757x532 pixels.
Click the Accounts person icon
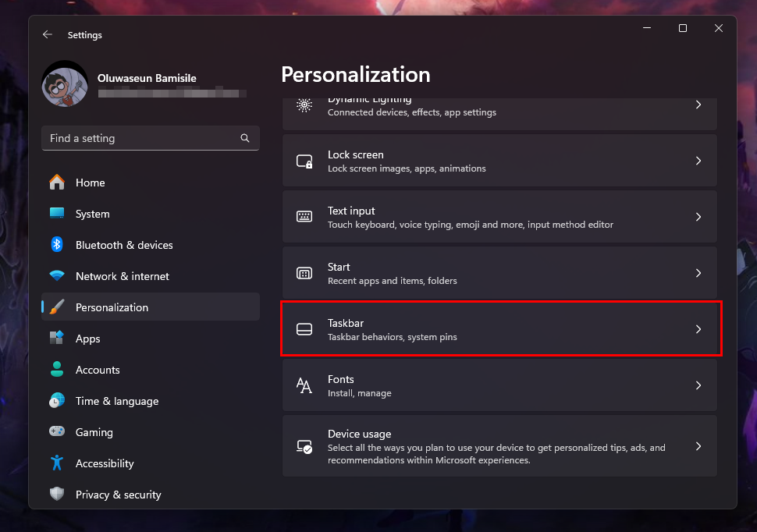coord(57,369)
